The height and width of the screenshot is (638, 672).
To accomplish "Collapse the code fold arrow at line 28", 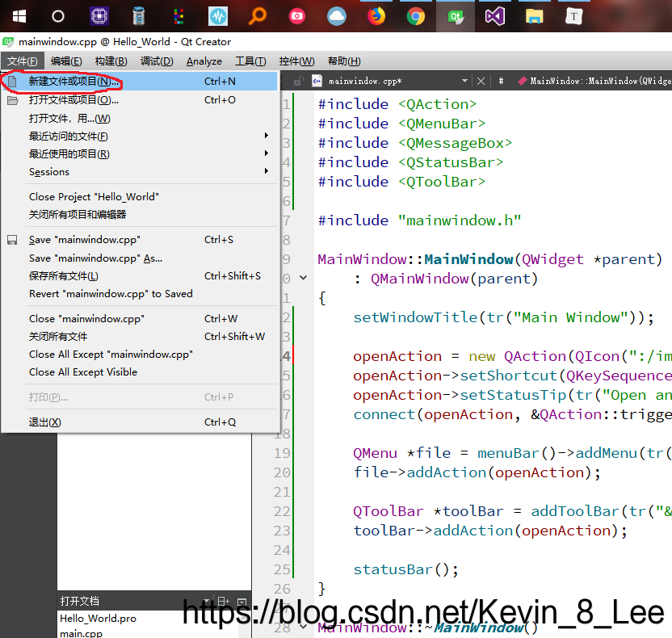I will (304, 627).
